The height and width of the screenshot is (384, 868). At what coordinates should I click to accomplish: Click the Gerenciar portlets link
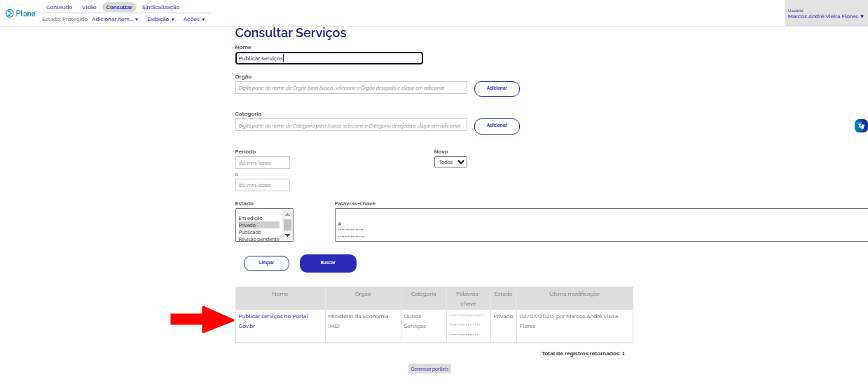pyautogui.click(x=429, y=369)
